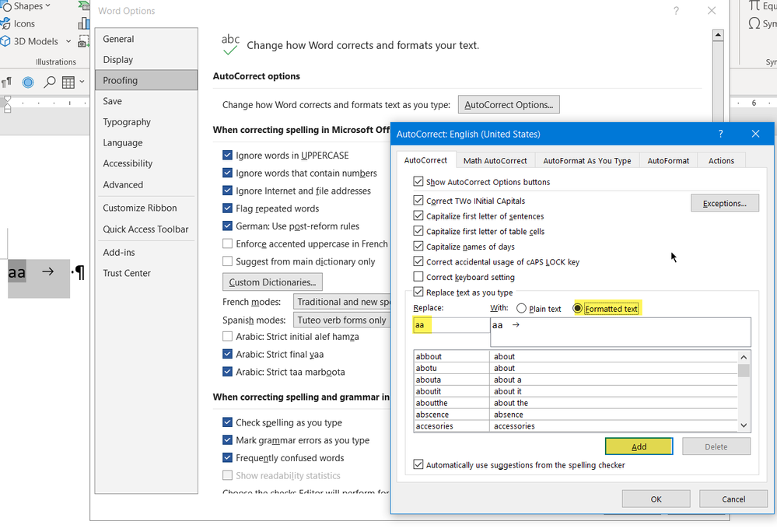This screenshot has height=532, width=777.
Task: Click the Symbol omega icon in ribbon
Action: click(754, 23)
